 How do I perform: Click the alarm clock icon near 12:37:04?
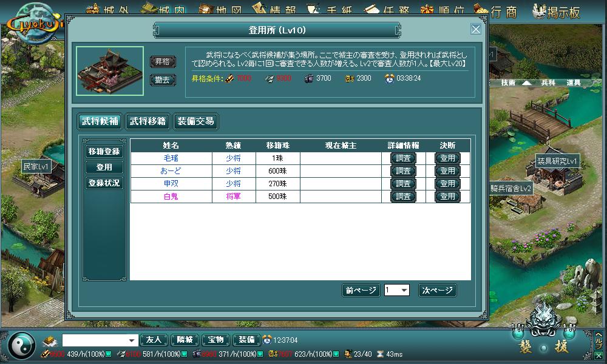click(266, 340)
